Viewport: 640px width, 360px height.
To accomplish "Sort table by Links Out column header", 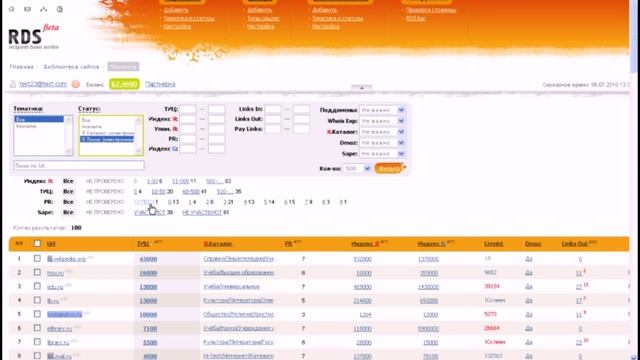I will coord(575,244).
